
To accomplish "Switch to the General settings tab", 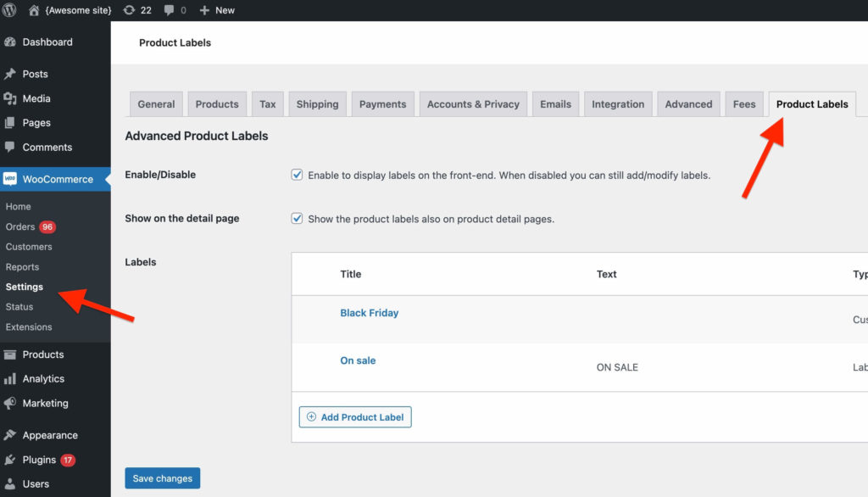I will tap(156, 104).
